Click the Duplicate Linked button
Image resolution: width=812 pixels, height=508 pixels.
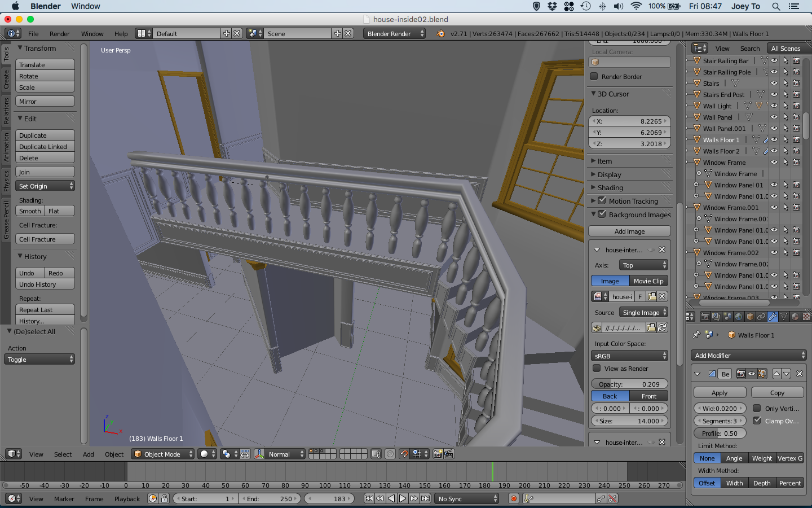pyautogui.click(x=45, y=146)
